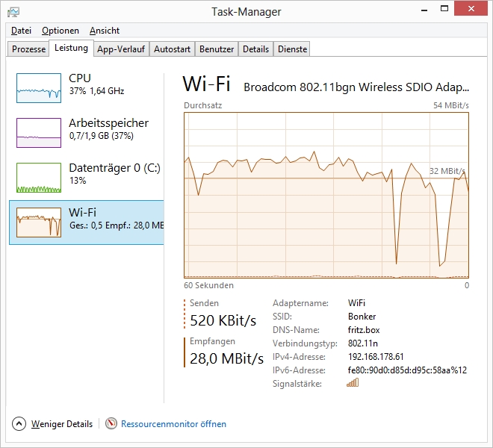Click the Signalstärke bars icon

click(353, 383)
